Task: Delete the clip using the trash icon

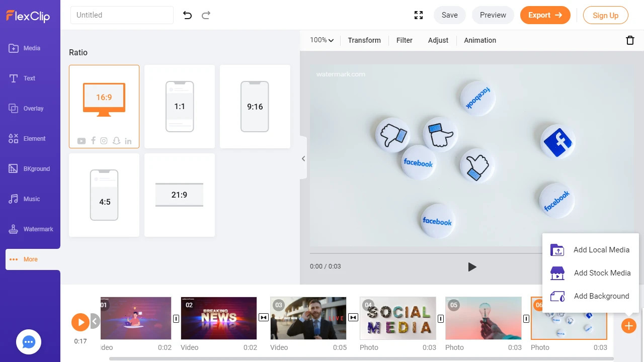Action: coord(629,40)
